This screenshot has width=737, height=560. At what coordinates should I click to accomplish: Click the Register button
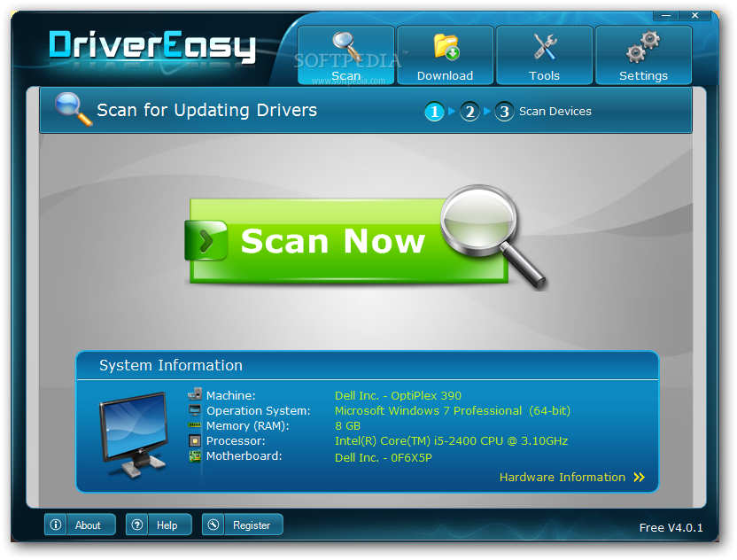(x=243, y=525)
